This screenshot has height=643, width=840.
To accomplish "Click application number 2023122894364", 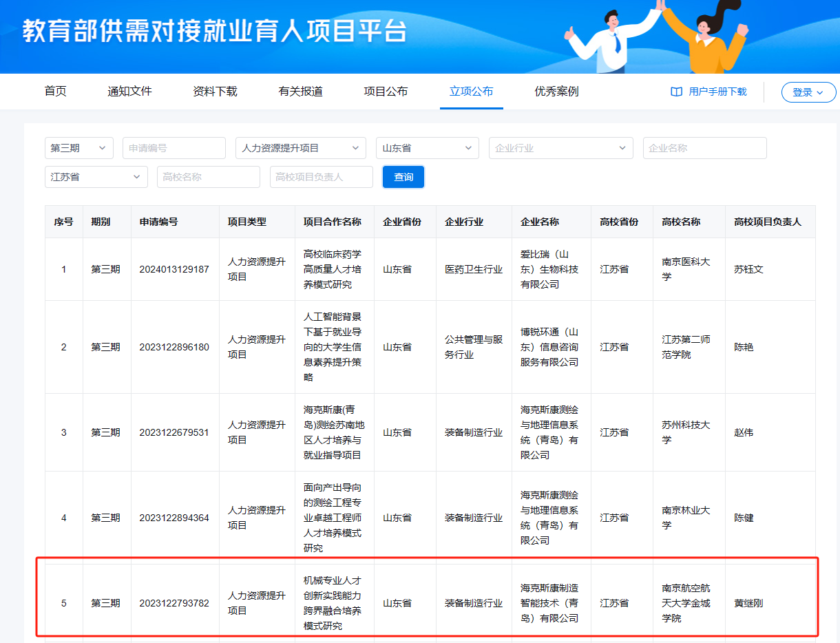I will (174, 518).
